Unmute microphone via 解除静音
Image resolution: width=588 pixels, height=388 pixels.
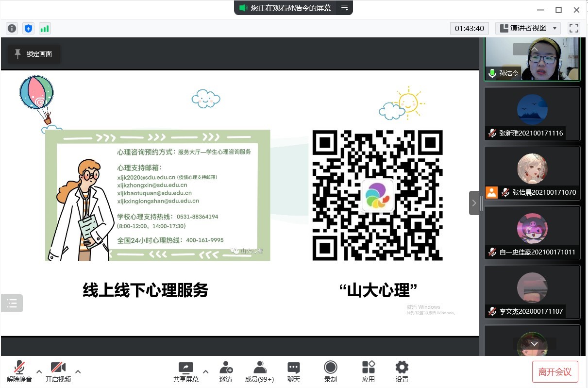pos(19,371)
